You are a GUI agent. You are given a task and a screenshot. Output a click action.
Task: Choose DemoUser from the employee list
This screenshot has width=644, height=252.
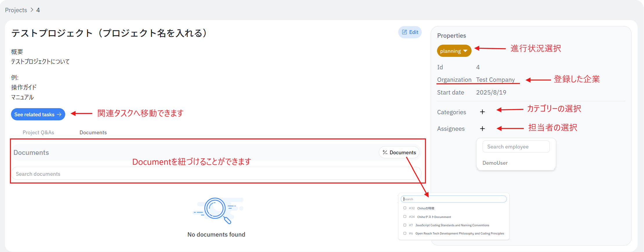495,163
